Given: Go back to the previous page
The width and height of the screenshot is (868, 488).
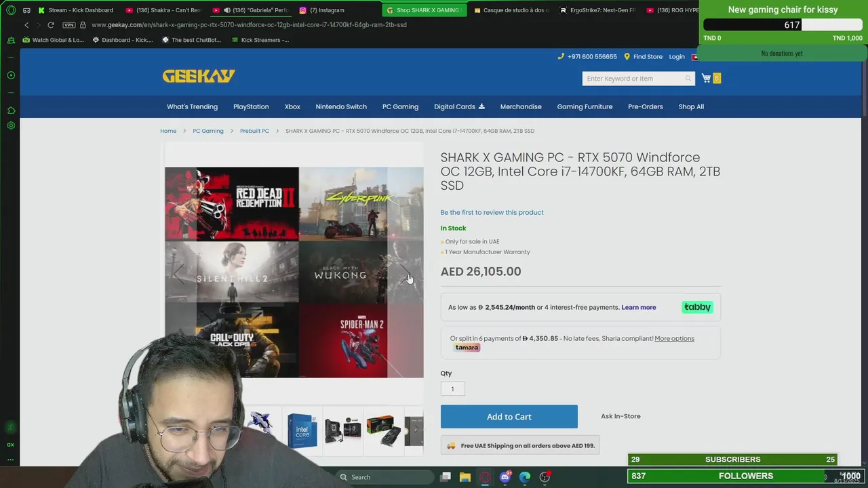Looking at the screenshot, I should coord(26,25).
